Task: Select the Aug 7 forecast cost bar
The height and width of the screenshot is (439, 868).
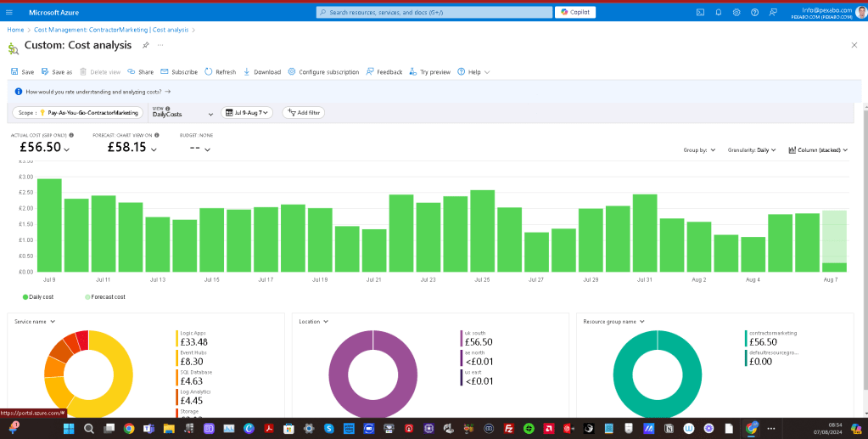Action: click(x=834, y=237)
